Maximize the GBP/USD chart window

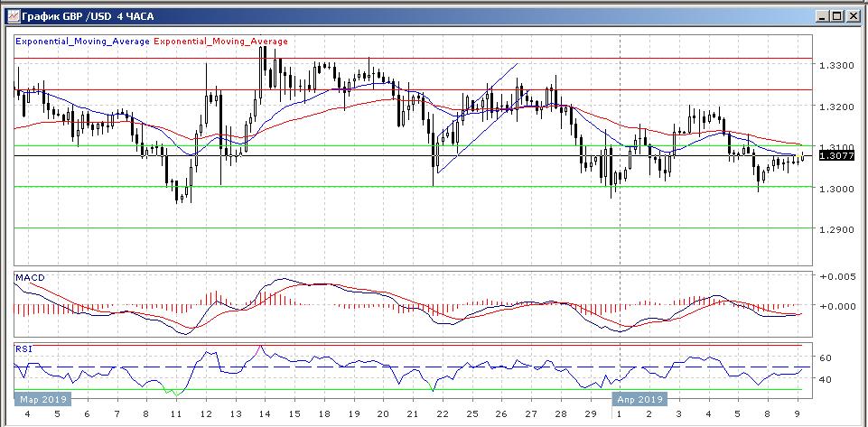click(837, 15)
